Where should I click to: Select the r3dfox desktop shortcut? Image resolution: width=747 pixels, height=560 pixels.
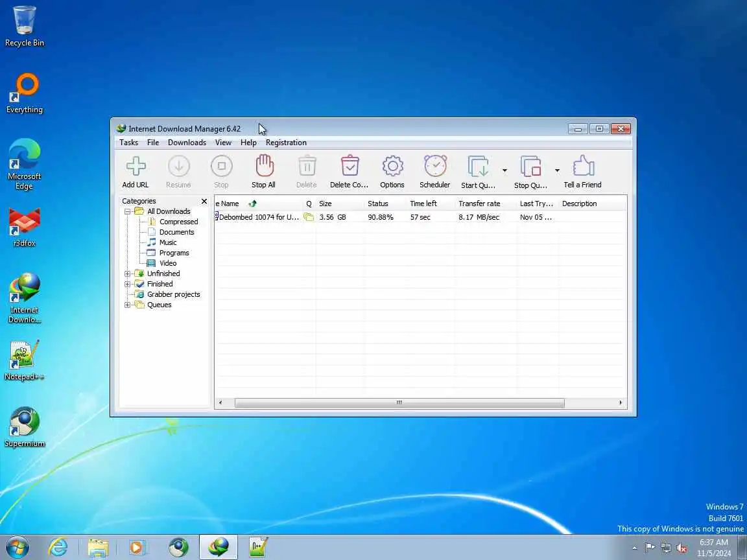pyautogui.click(x=24, y=227)
